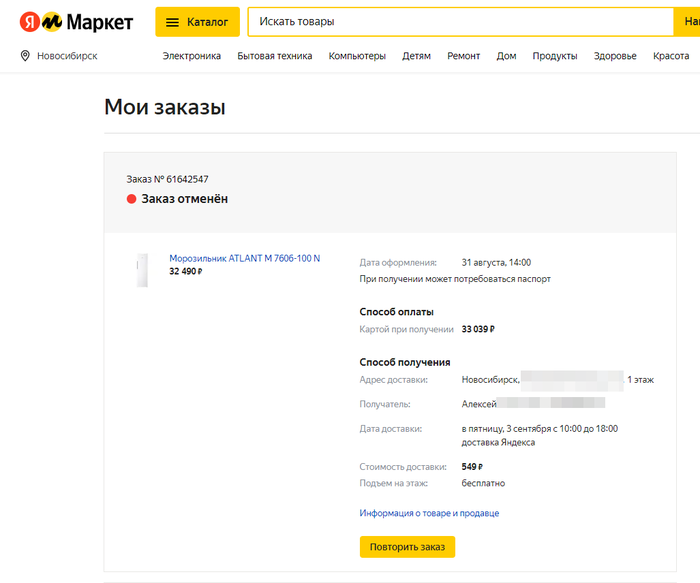
Task: Open the Красота category
Action: click(x=671, y=56)
